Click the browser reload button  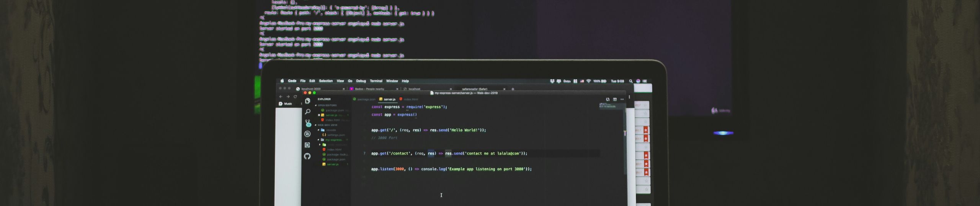[x=295, y=97]
